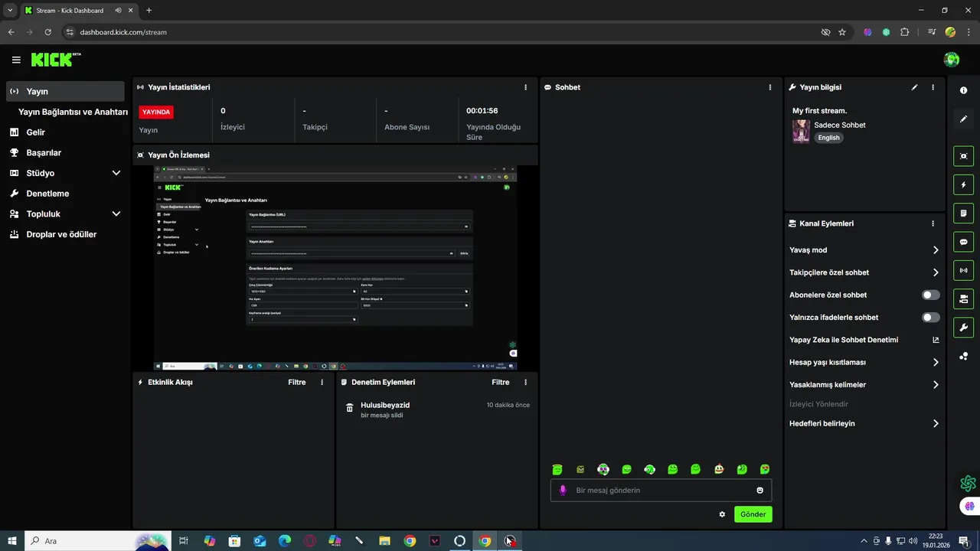
Task: Click trash icon beside Hulusibeyazid entry
Action: pos(350,408)
